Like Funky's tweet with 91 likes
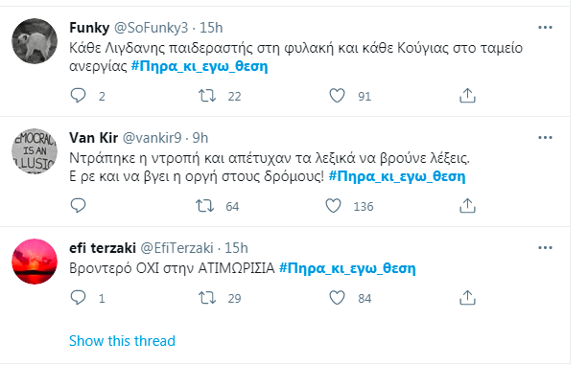 pos(337,96)
